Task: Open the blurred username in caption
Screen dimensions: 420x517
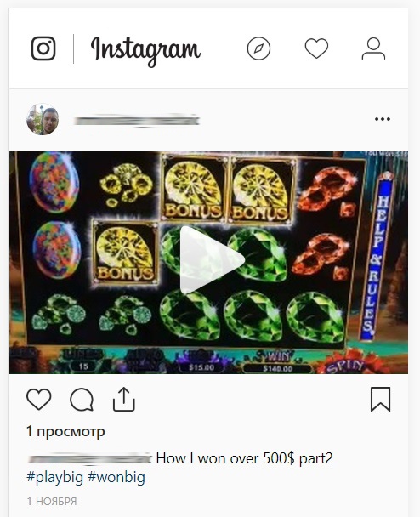Action: pos(89,458)
